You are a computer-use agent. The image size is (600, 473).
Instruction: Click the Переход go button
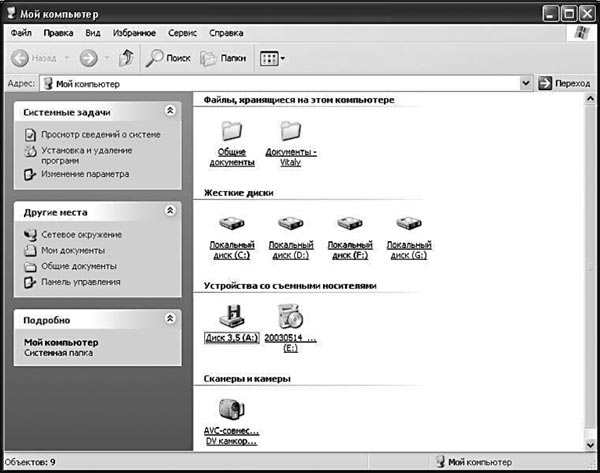(x=565, y=83)
